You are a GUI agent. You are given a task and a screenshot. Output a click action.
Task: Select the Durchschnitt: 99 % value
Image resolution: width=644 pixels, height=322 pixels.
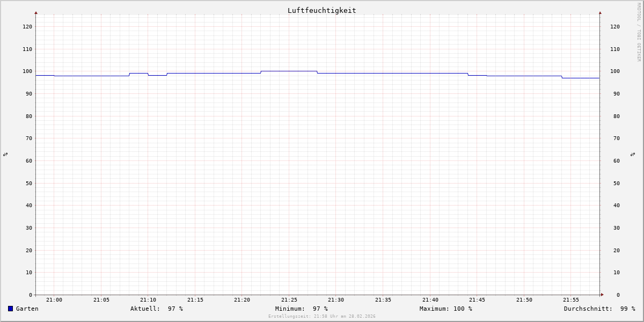(599, 309)
